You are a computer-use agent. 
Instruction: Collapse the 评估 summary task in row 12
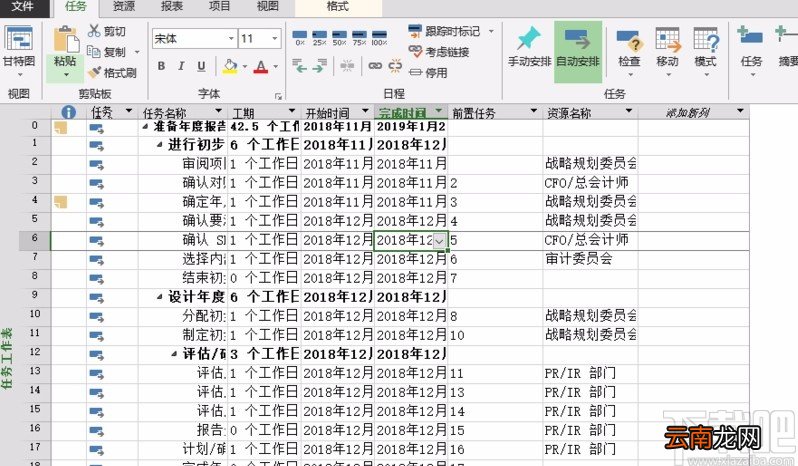[175, 354]
